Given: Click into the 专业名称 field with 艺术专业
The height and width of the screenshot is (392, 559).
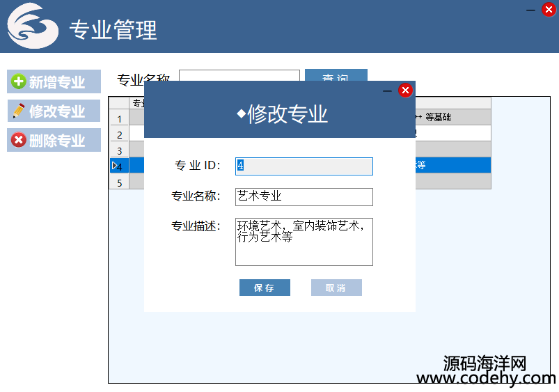Looking at the screenshot, I should (304, 197).
